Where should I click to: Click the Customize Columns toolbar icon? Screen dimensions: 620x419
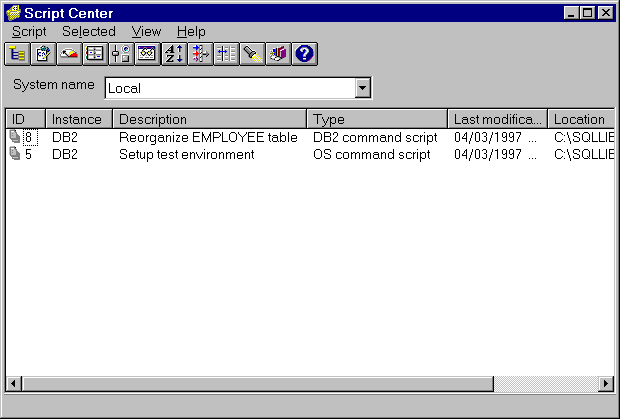226,54
